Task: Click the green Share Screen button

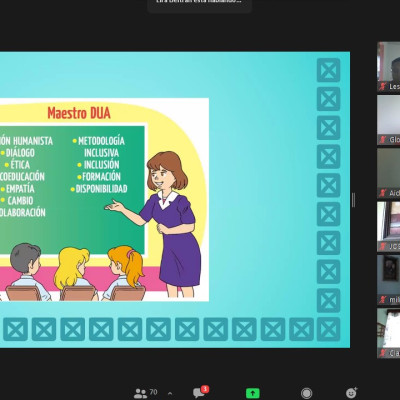Action: point(253,393)
